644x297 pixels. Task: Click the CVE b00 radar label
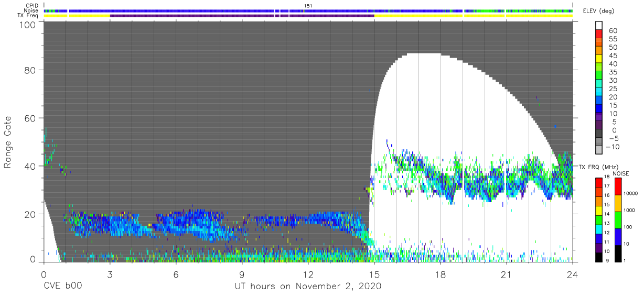pyautogui.click(x=62, y=287)
